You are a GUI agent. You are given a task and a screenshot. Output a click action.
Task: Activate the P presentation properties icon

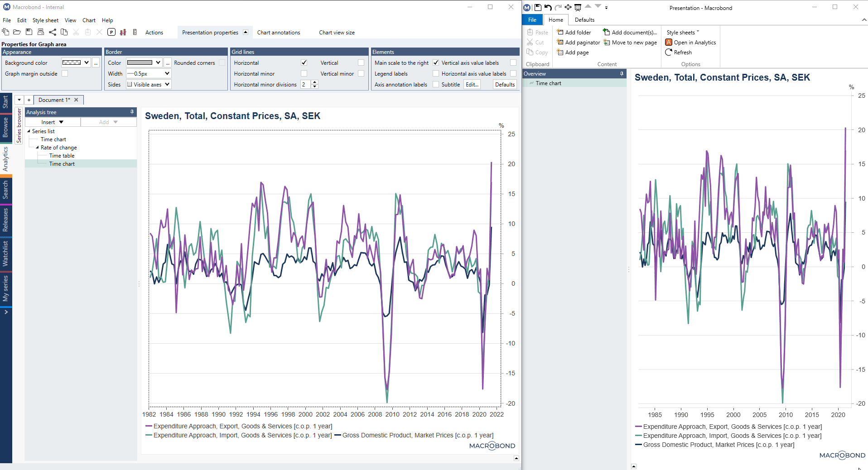(111, 32)
